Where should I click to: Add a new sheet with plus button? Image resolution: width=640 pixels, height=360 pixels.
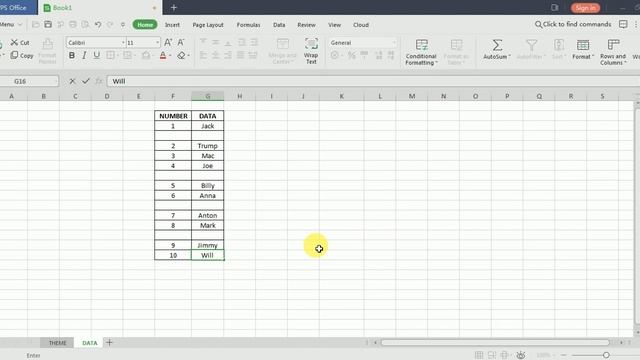[x=109, y=342]
